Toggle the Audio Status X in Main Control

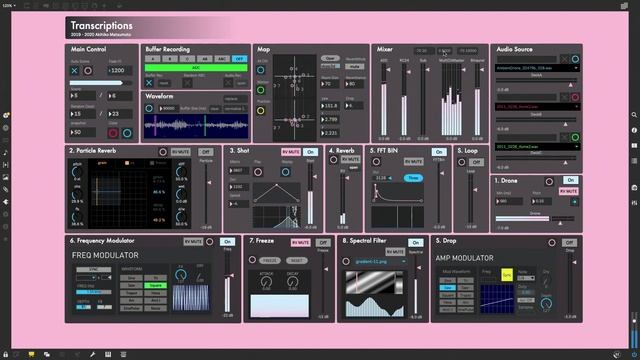[x=74, y=71]
